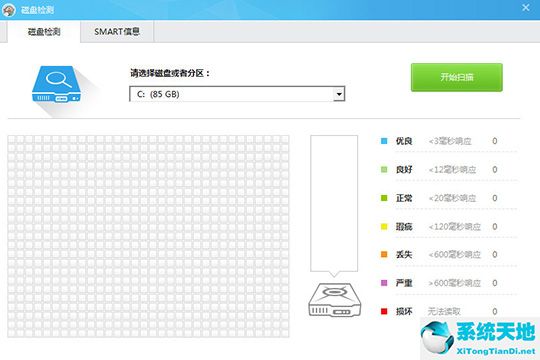Click the blue disk magnifier icon
This screenshot has height=360, width=540.
[57, 84]
